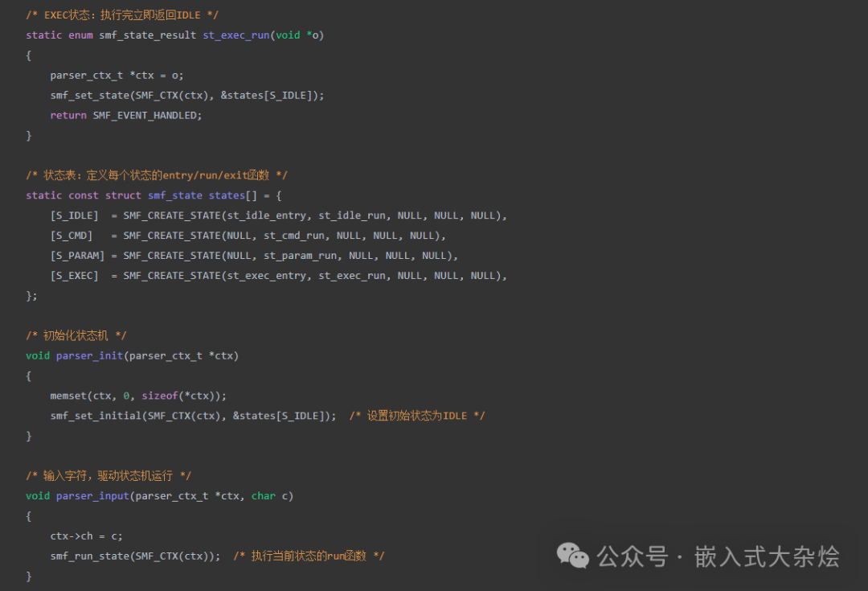The width and height of the screenshot is (868, 591).
Task: Click st_exec_entry in the S_EXEC row
Action: point(266,275)
